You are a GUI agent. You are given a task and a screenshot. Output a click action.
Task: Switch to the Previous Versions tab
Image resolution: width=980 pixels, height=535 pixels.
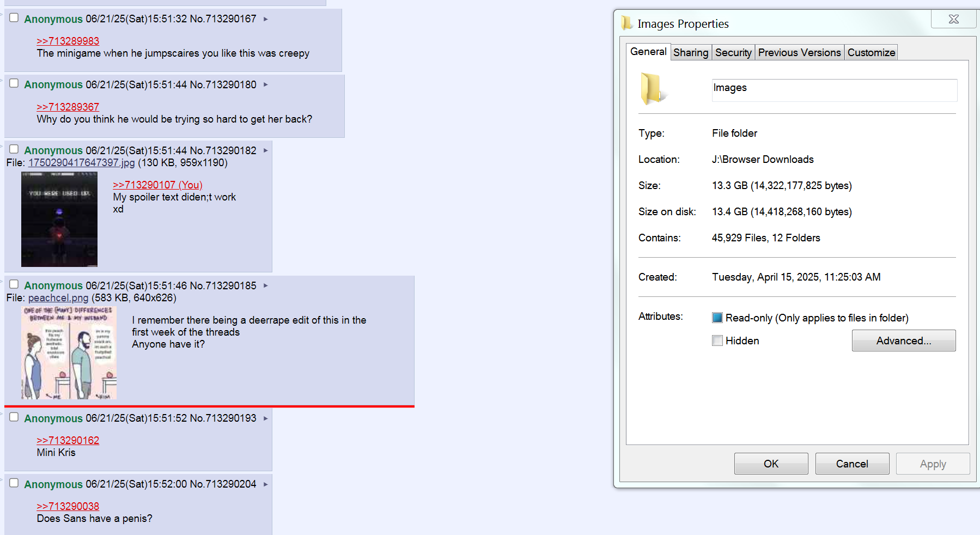pyautogui.click(x=799, y=52)
